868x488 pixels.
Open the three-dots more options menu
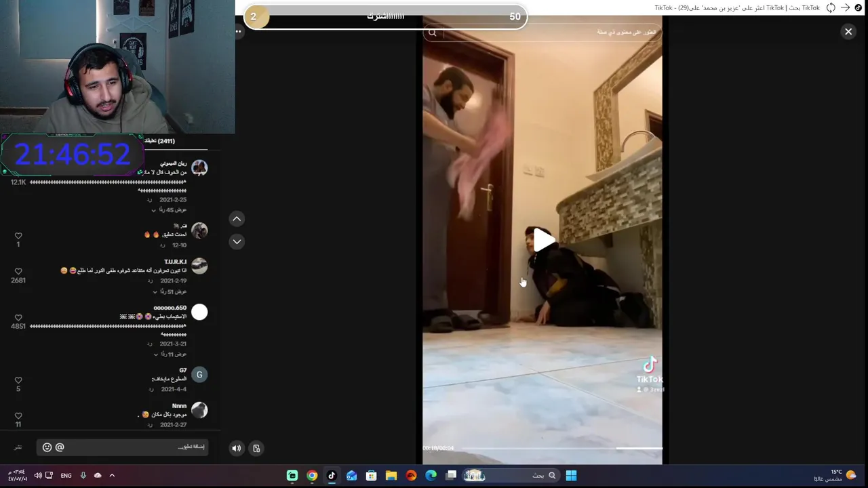click(x=238, y=31)
